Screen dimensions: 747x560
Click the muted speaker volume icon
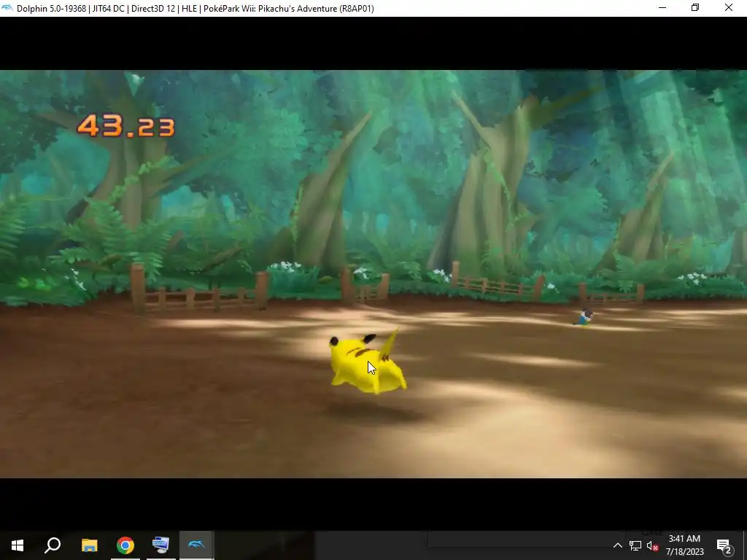point(653,546)
